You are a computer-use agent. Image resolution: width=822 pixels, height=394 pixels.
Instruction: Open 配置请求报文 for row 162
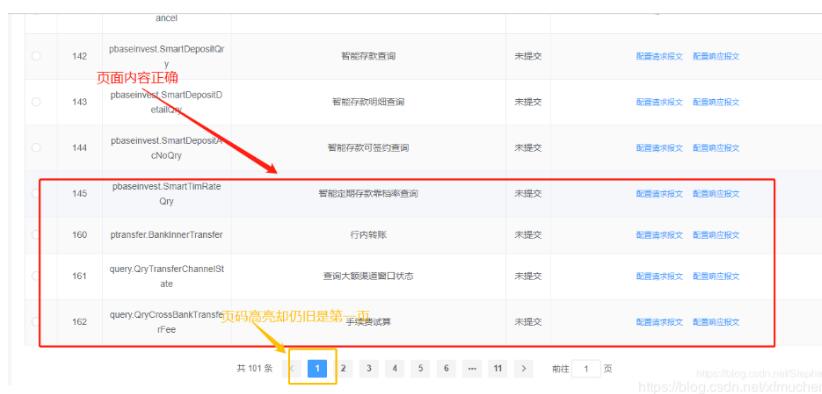pos(659,322)
